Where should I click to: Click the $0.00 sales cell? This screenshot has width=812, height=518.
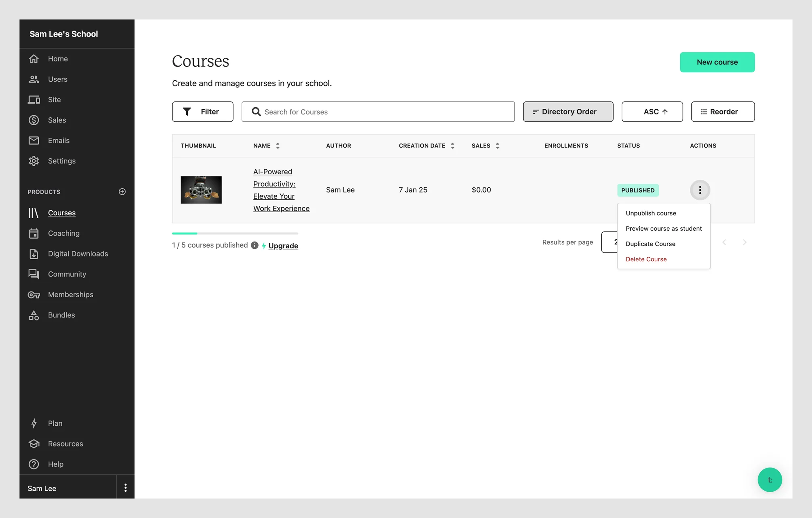[481, 190]
